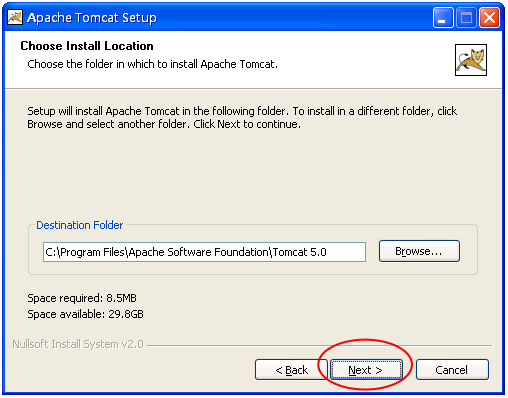The height and width of the screenshot is (398, 508).
Task: Click the 'Choose Install Location' heading
Action: click(x=87, y=46)
